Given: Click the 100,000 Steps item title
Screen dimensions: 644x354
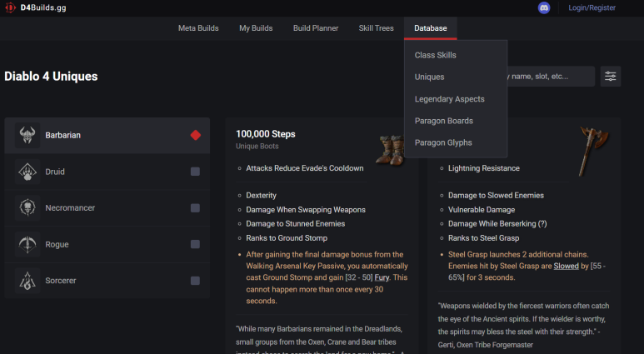Looking at the screenshot, I should coord(266,134).
